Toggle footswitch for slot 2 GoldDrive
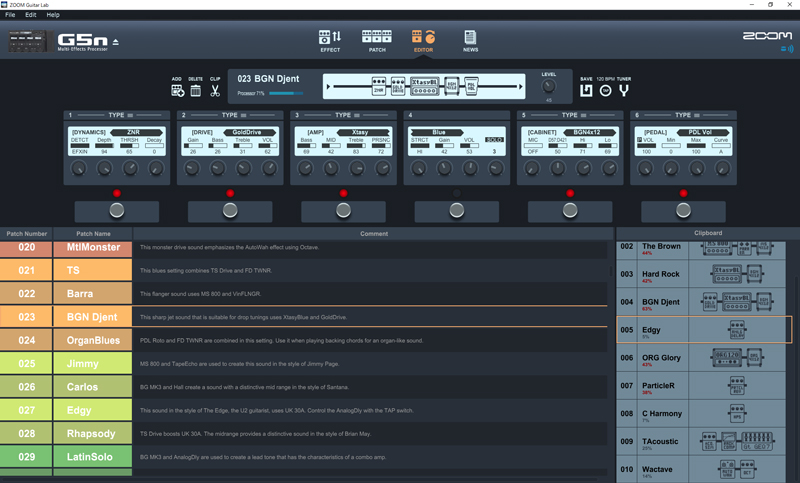Viewport: 800px width, 483px height. [x=230, y=210]
